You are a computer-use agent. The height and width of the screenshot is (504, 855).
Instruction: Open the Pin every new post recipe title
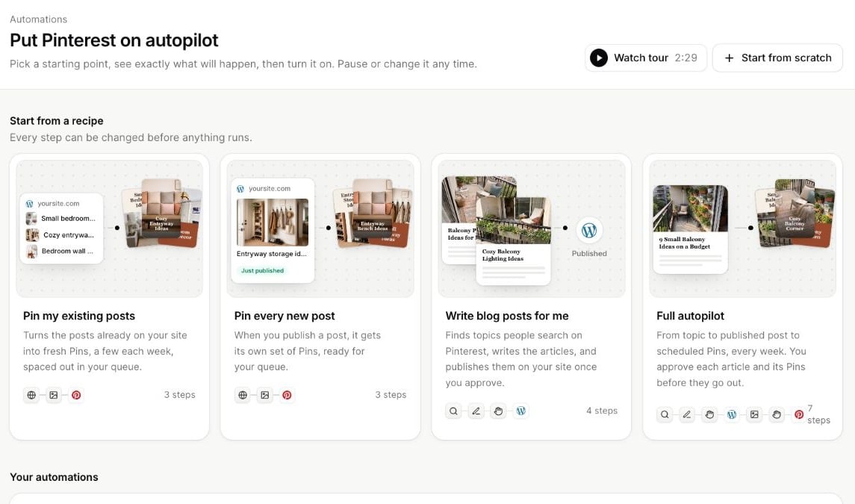tap(285, 316)
